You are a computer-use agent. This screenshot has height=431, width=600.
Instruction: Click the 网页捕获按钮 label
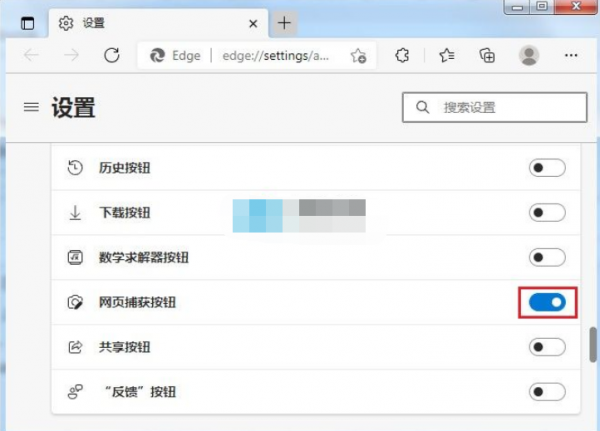pyautogui.click(x=137, y=302)
